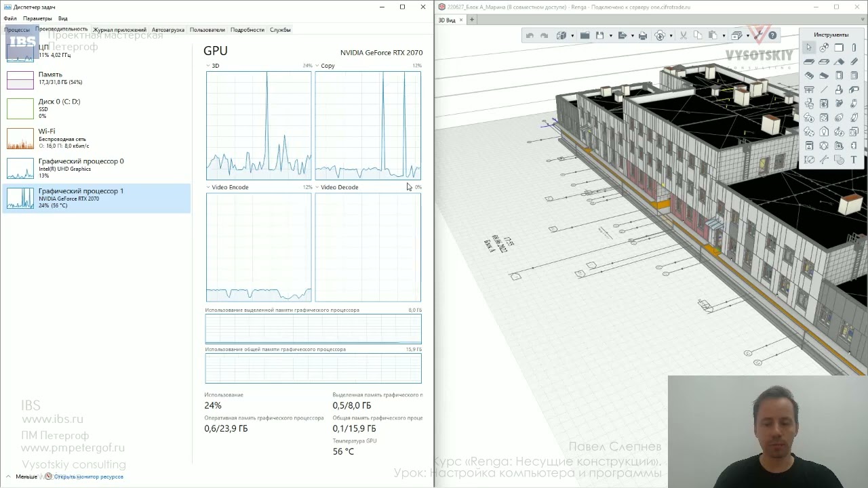The height and width of the screenshot is (488, 868).
Task: Open the Файл menu in Task Manager
Action: (10, 18)
